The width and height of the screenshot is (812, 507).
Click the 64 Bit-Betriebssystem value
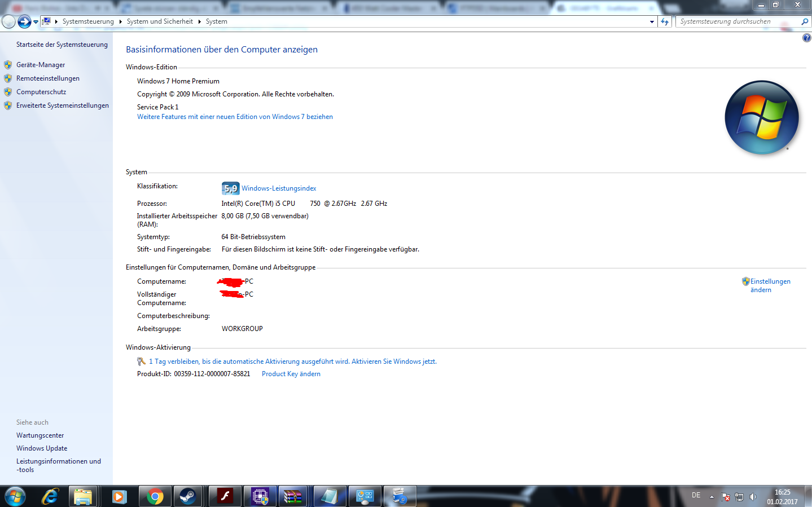point(253,237)
